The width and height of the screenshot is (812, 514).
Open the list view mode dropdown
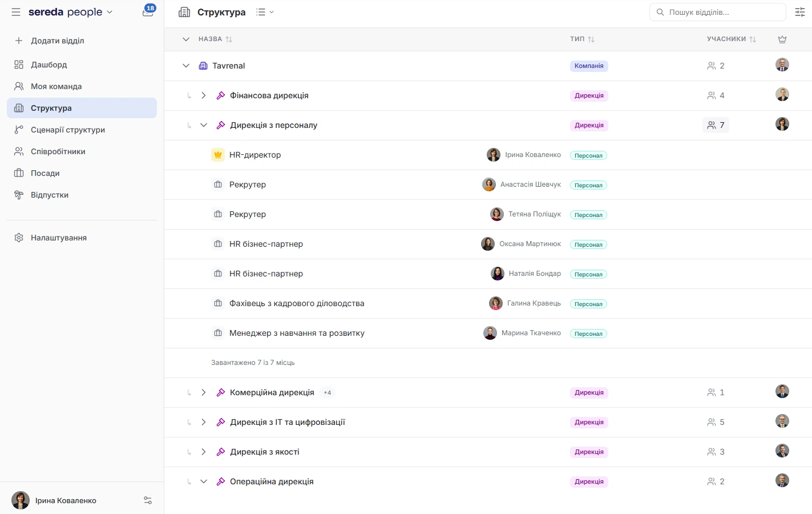point(265,12)
